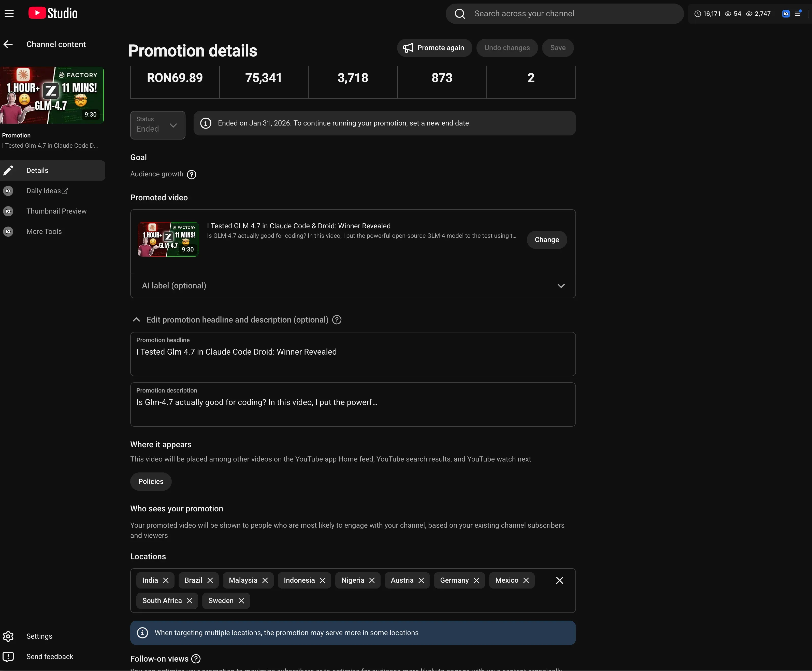Screen dimensions: 812x671
Task: Click the eye icon next to 54
Action: coord(728,14)
